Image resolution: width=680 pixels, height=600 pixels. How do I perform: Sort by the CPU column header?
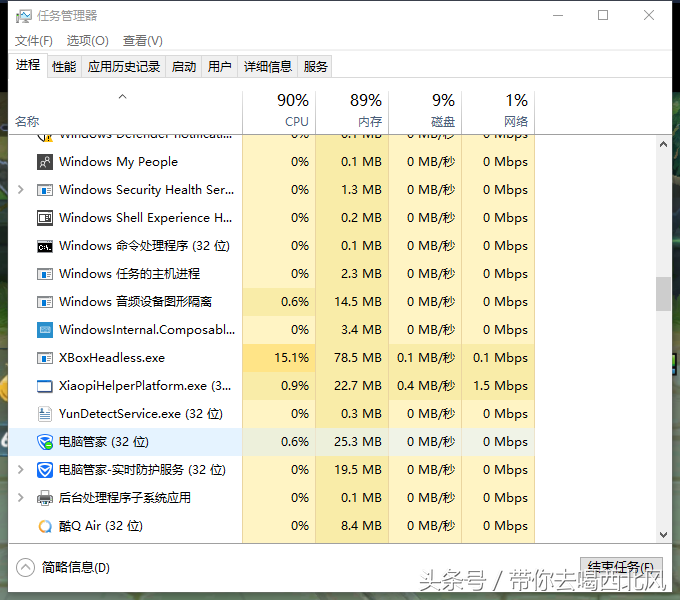point(279,112)
